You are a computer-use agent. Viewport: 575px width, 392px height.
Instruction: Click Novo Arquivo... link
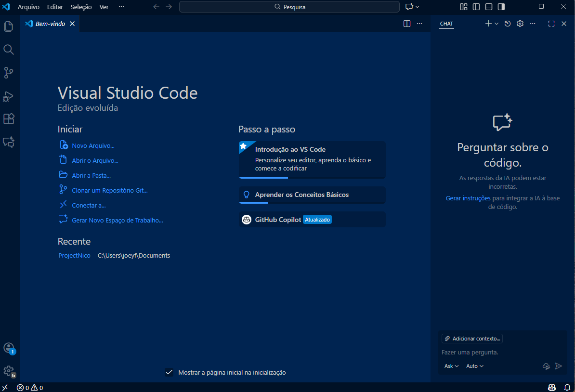pyautogui.click(x=93, y=145)
